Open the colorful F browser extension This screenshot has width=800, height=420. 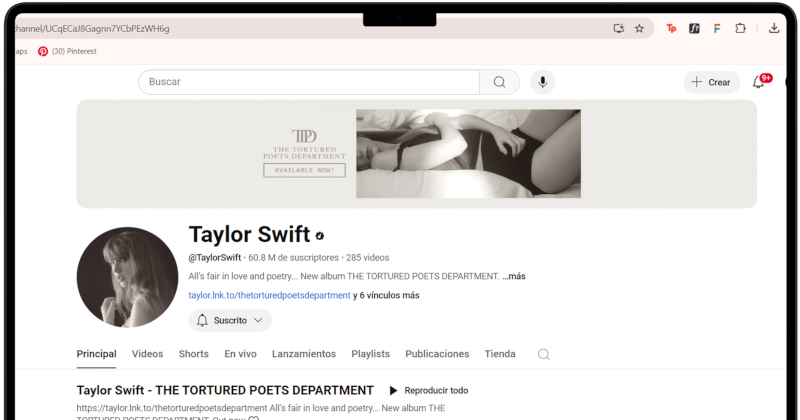pos(716,29)
